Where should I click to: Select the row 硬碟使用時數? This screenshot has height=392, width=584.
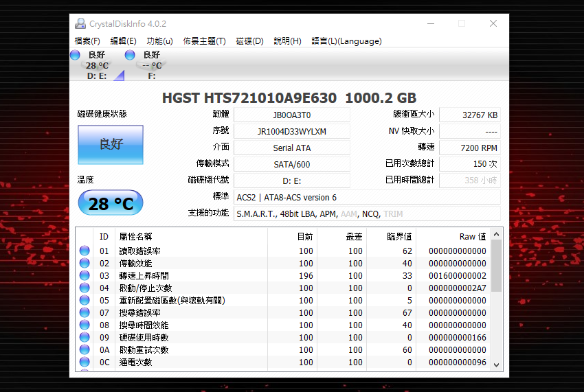[283, 337]
